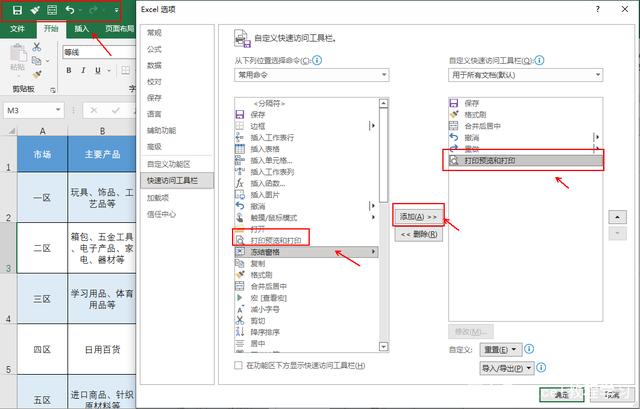This screenshot has height=409, width=640.
Task: Click the up arrow on the command list scrollbar
Action: [383, 103]
